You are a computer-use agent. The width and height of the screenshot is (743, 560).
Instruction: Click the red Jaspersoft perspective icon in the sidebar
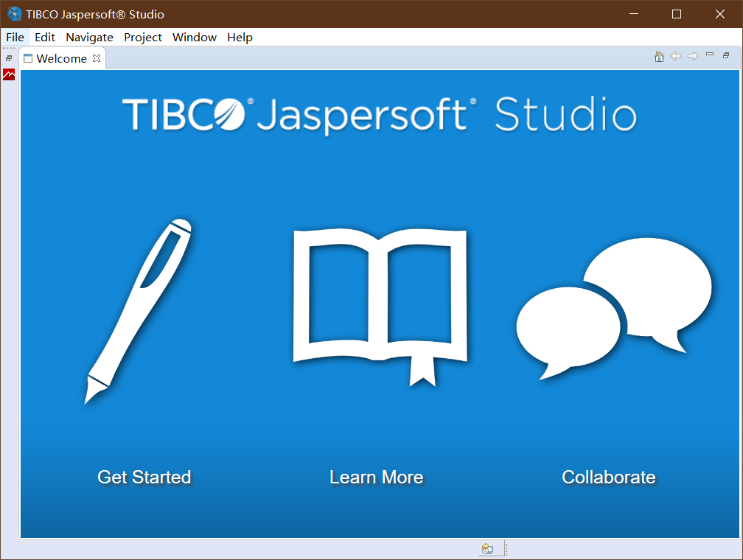coord(8,74)
